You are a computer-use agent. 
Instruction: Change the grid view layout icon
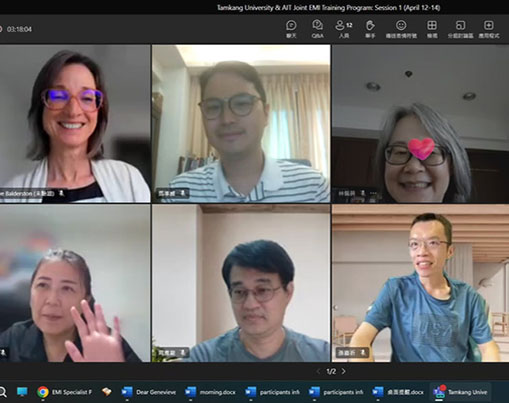[x=432, y=29]
